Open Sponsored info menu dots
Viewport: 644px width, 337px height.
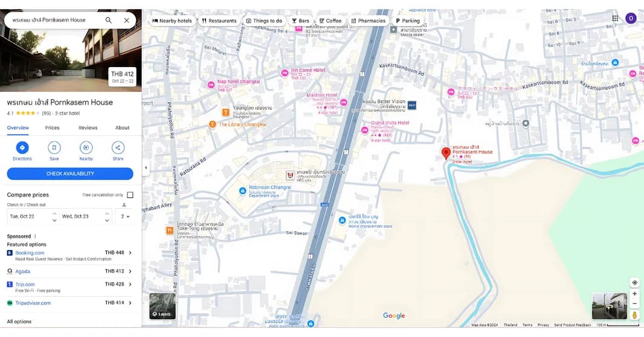point(35,236)
